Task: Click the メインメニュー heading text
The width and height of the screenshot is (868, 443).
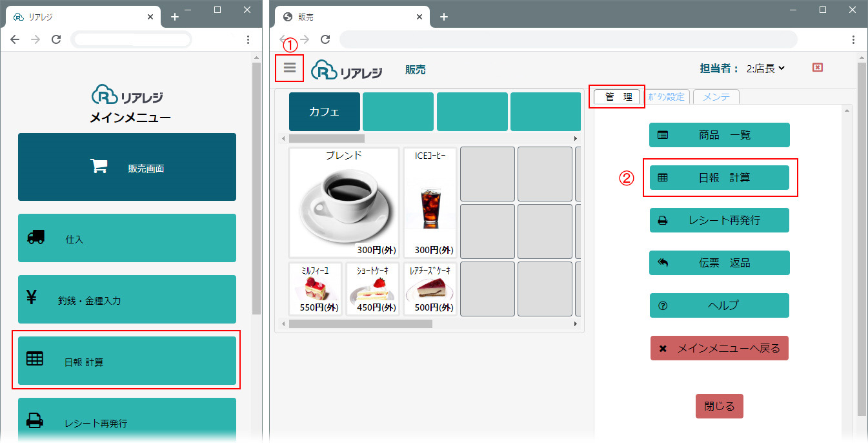Action: (x=130, y=118)
